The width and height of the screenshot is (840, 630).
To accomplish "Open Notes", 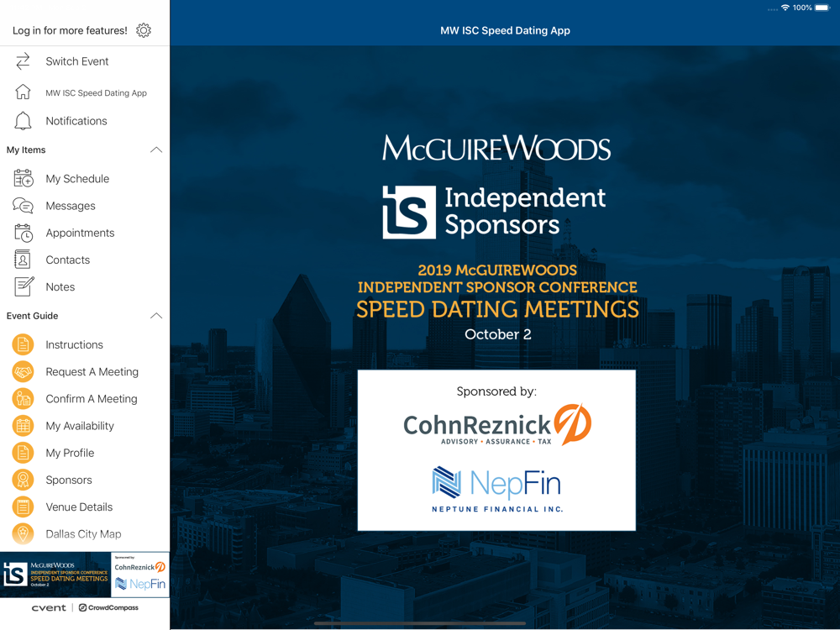I will point(85,286).
